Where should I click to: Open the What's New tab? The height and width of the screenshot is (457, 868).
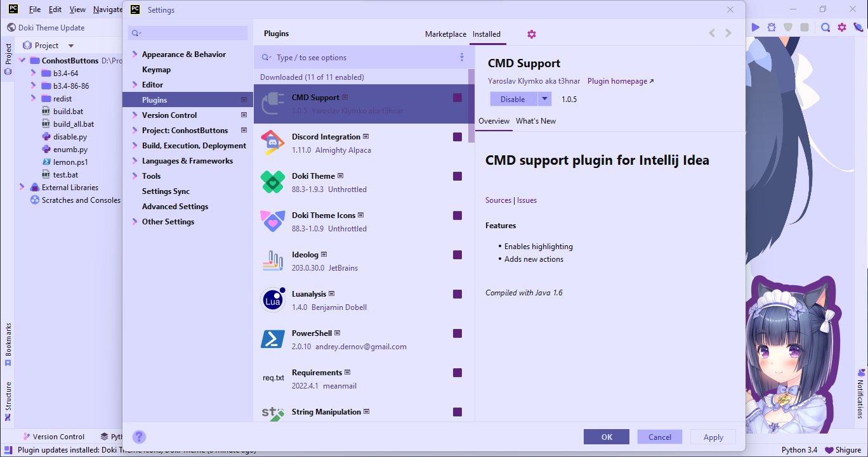[x=536, y=120]
